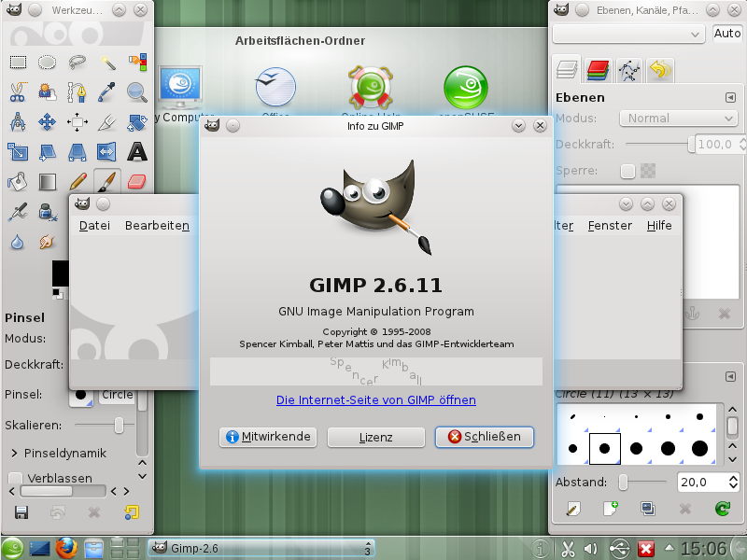The image size is (747, 560).
Task: Select the Crop tool
Action: pyautogui.click(x=107, y=122)
